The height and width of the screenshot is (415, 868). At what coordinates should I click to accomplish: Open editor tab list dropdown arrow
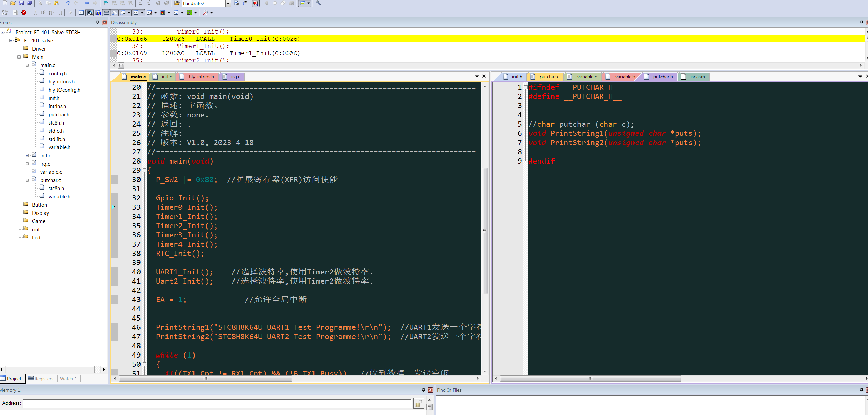(477, 77)
